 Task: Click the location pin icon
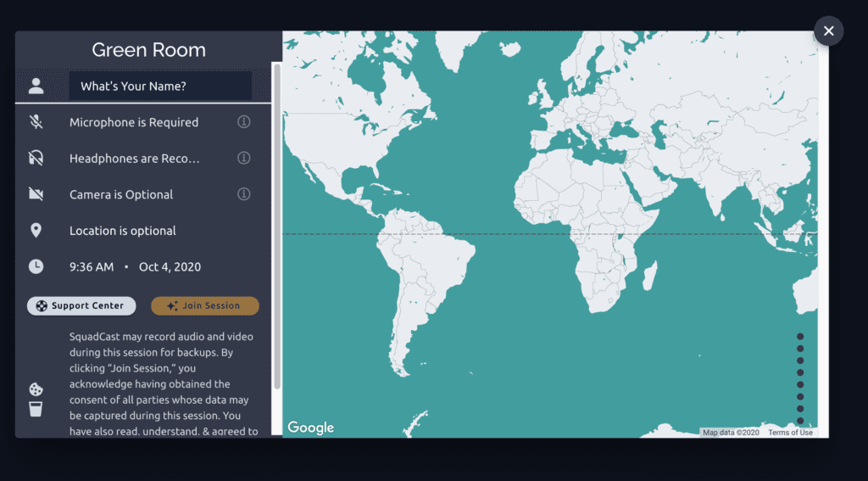click(x=36, y=231)
